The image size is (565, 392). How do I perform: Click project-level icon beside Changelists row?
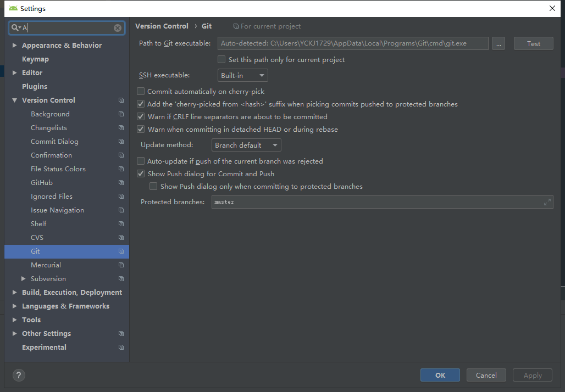point(121,128)
